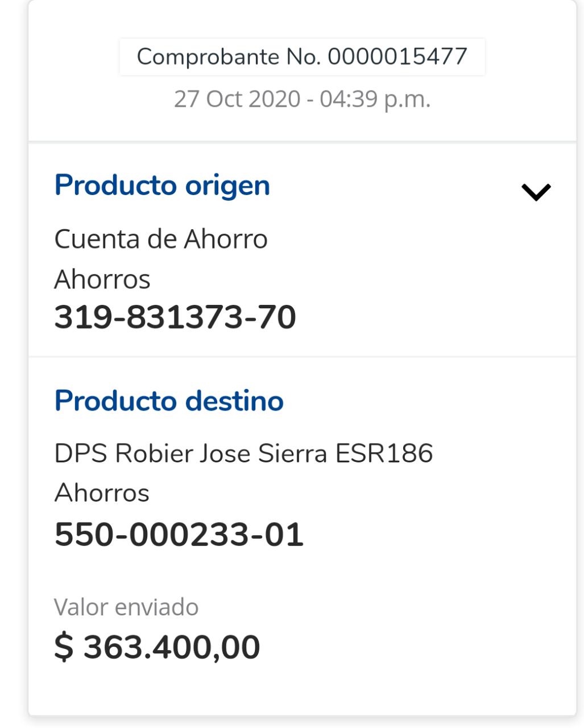Select the amount 363.400,00

point(172,647)
